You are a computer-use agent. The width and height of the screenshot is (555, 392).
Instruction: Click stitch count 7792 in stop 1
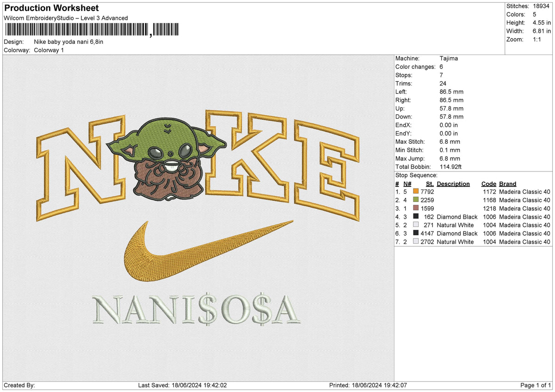427,192
